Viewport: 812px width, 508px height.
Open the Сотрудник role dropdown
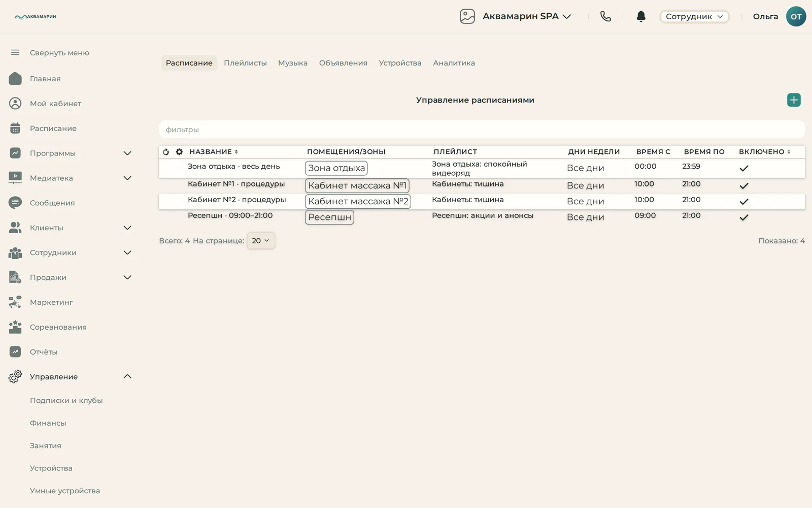[694, 16]
